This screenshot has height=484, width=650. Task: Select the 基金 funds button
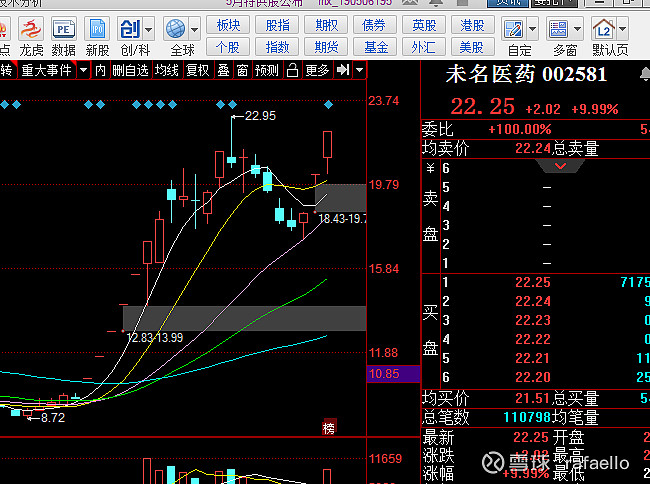(375, 47)
